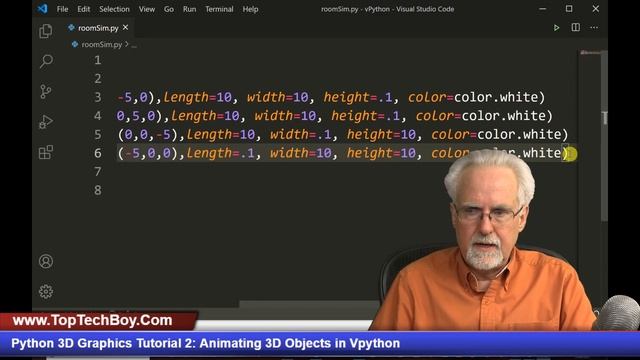Image resolution: width=640 pixels, height=360 pixels.
Task: Open the Explorer view in activity bar
Action: pos(46,31)
